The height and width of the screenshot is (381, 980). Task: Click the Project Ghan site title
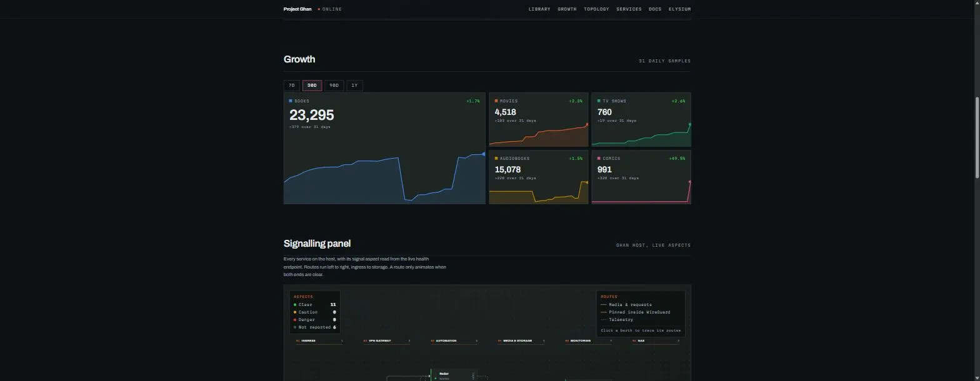[297, 9]
